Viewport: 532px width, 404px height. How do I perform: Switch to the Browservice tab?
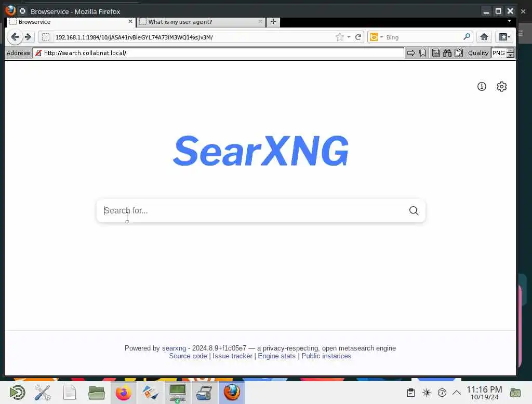pyautogui.click(x=71, y=22)
